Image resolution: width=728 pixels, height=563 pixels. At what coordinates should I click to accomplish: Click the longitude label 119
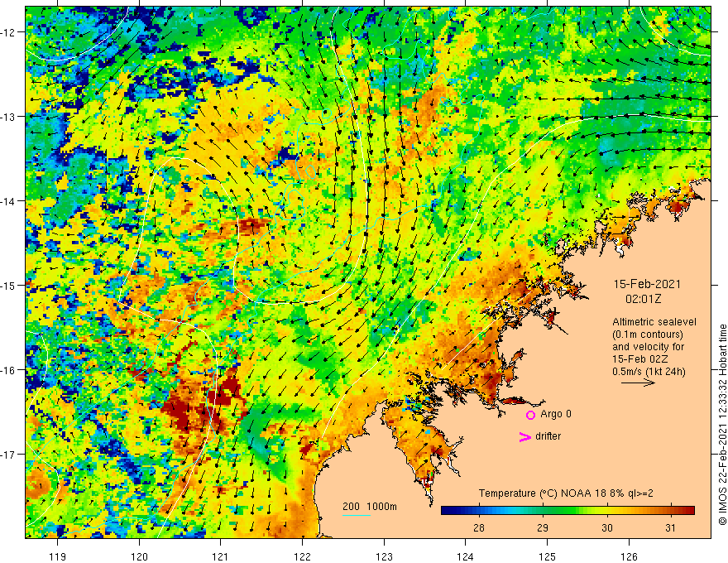58,556
